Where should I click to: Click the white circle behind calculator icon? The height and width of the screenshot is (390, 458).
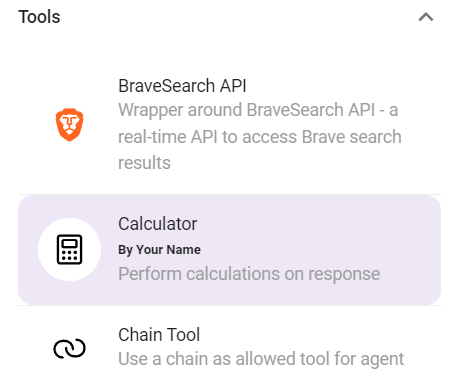pyautogui.click(x=69, y=249)
